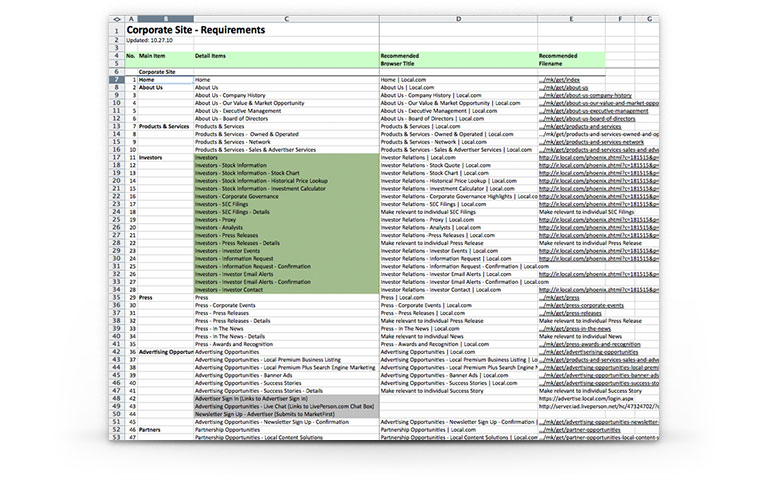Click the 'Corporate Site - Requirements' title cell

[196, 30]
